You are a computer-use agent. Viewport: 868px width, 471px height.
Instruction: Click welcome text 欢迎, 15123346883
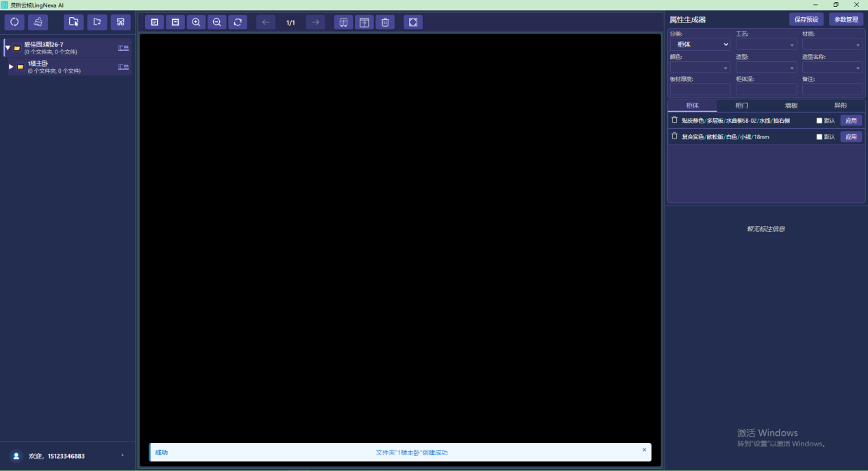pos(57,456)
